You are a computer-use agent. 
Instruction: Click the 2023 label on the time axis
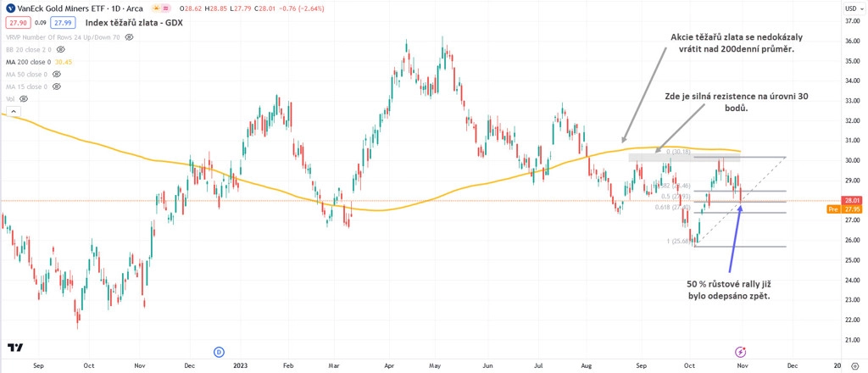240,365
